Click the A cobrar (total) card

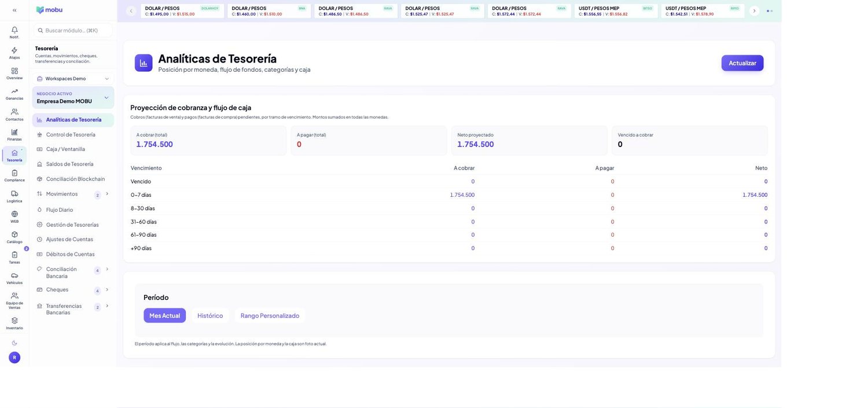pos(208,141)
